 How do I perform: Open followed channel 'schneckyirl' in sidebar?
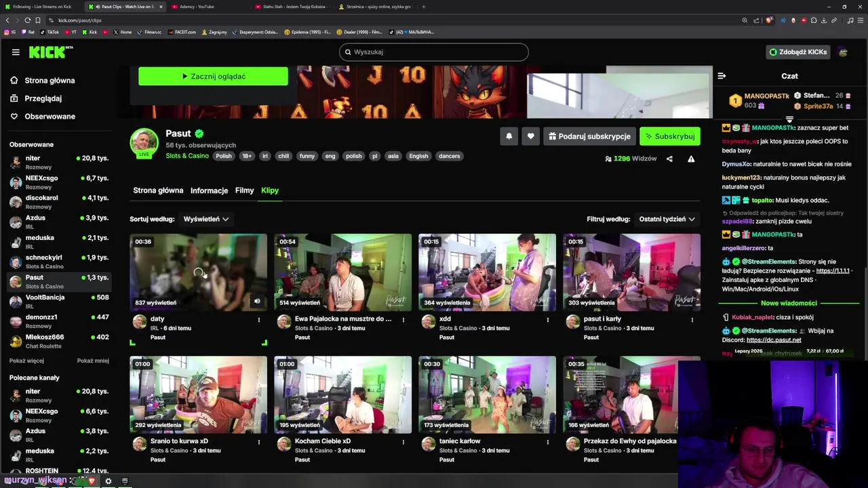[x=58, y=262]
